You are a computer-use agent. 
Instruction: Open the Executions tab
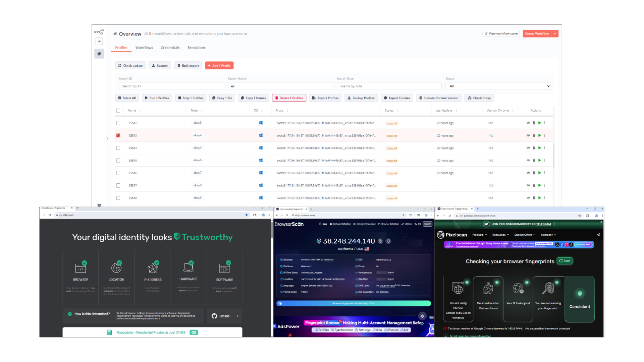click(197, 48)
